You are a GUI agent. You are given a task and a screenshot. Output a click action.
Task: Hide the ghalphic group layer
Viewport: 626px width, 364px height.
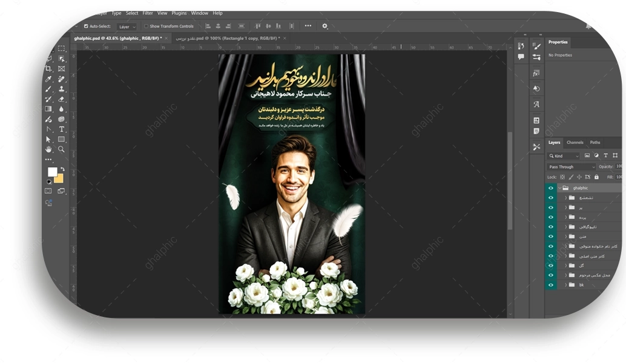click(551, 188)
